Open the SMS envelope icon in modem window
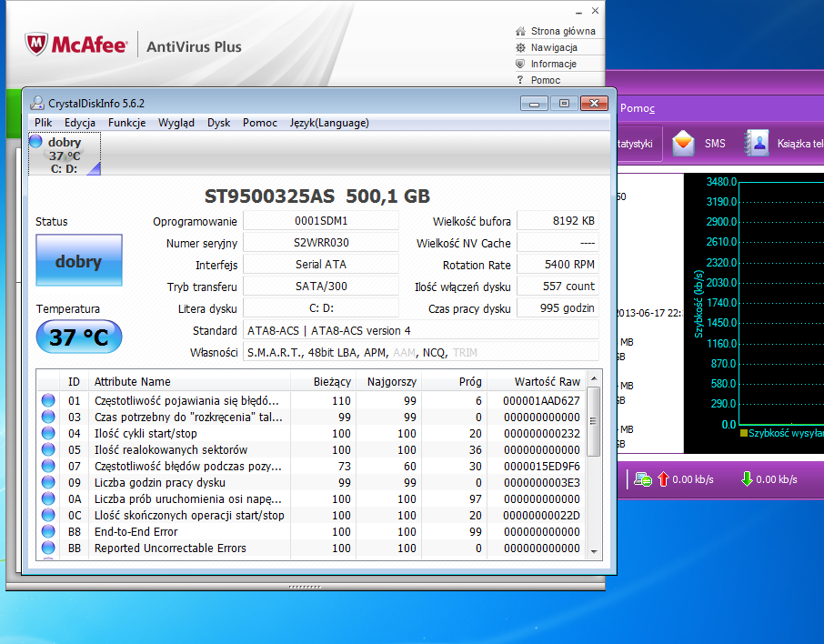824x644 pixels. [x=683, y=143]
